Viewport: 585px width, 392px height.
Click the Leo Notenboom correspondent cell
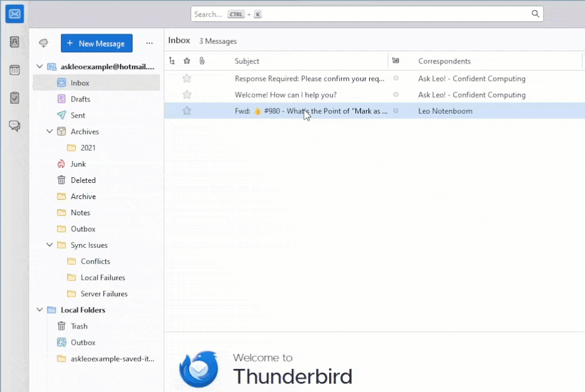click(445, 111)
